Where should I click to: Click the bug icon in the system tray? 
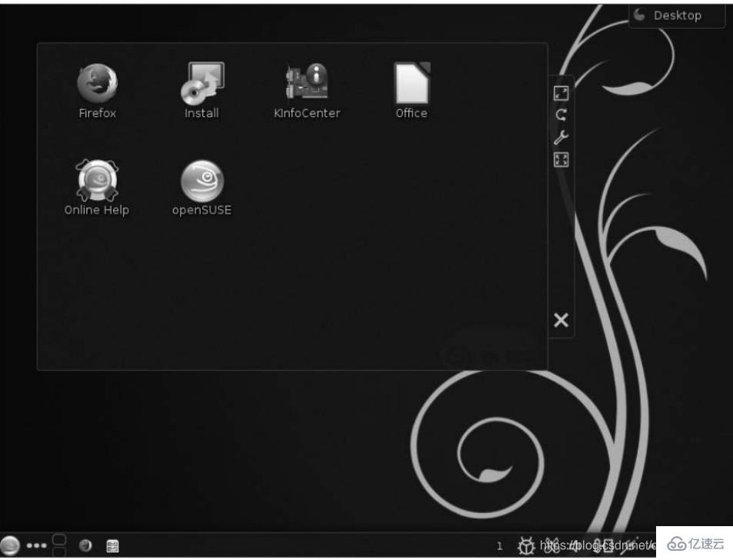point(527,545)
